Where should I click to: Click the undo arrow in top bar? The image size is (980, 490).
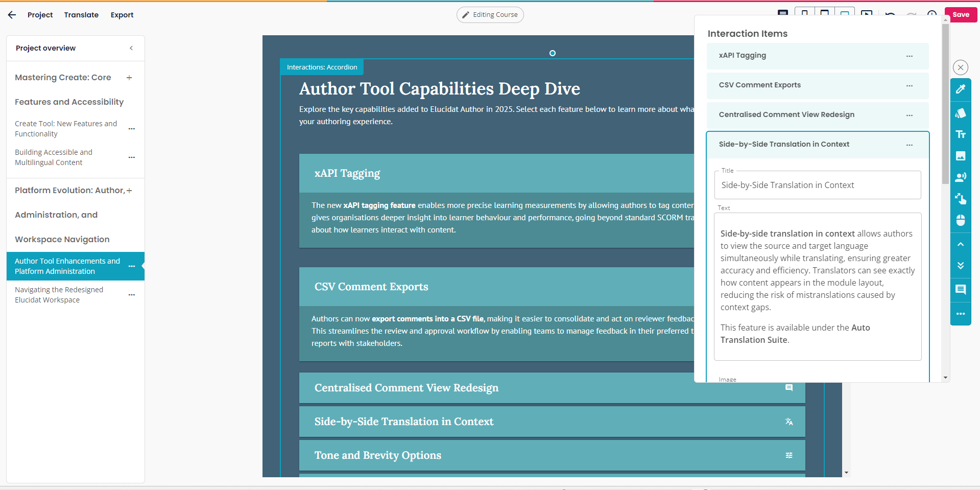pos(890,14)
